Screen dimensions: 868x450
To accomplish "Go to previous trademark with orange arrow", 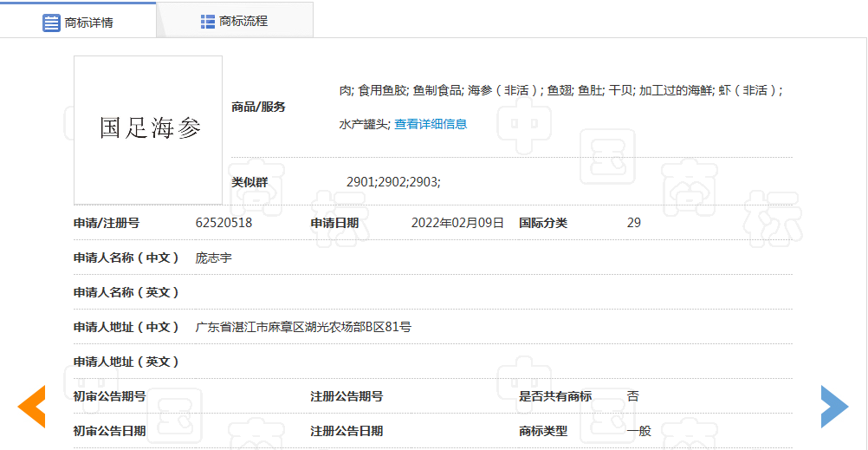I will point(31,407).
